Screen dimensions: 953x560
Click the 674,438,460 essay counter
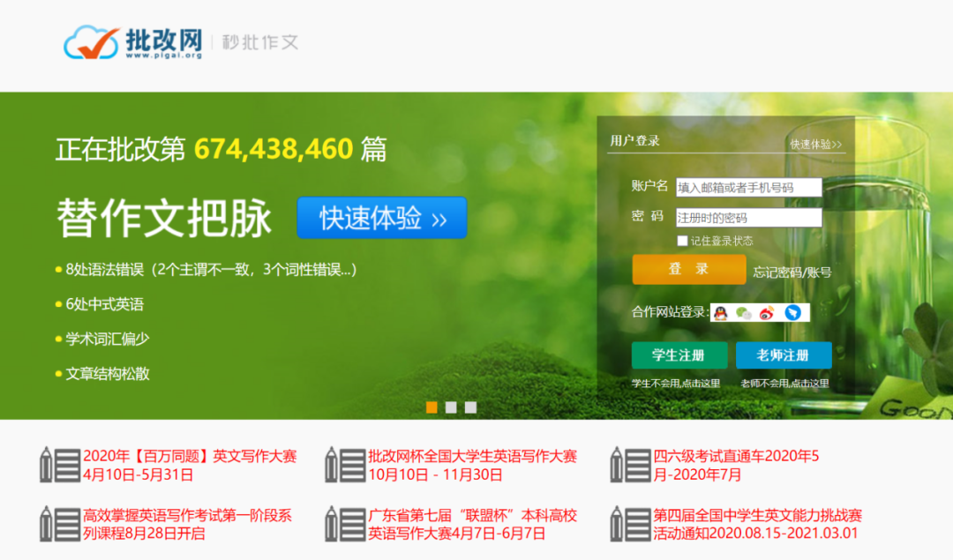(x=274, y=149)
